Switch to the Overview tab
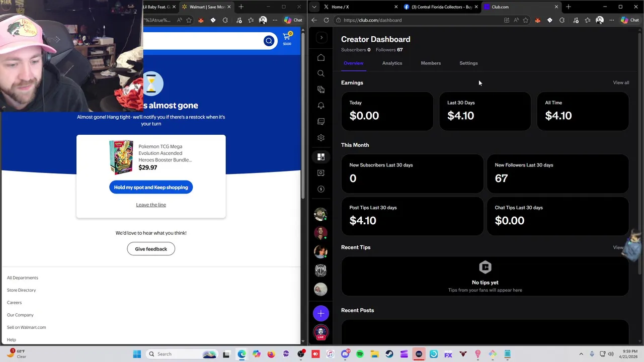 click(x=353, y=63)
